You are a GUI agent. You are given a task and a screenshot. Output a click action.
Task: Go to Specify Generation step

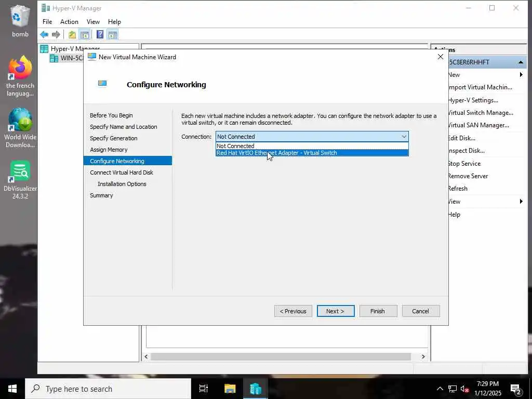pos(114,138)
